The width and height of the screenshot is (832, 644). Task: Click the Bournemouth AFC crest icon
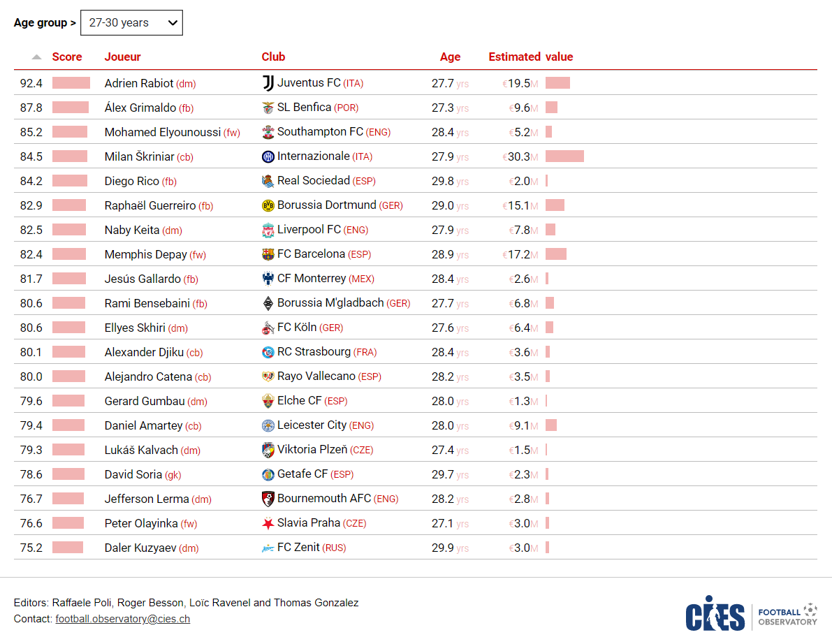pos(268,499)
